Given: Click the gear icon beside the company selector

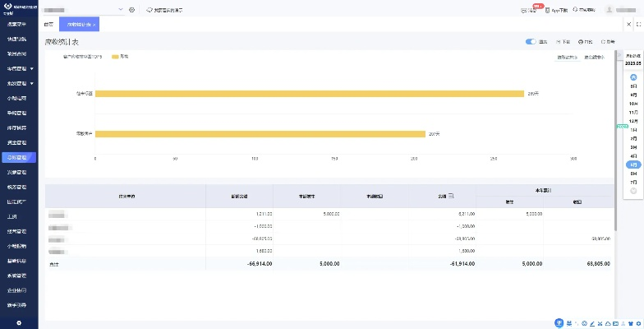Looking at the screenshot, I should pos(132,10).
